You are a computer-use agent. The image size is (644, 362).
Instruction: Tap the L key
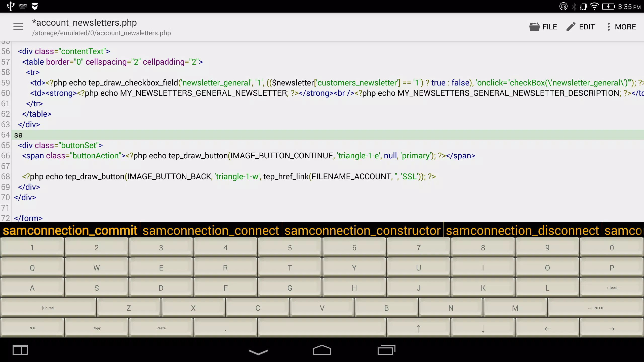pos(547,288)
